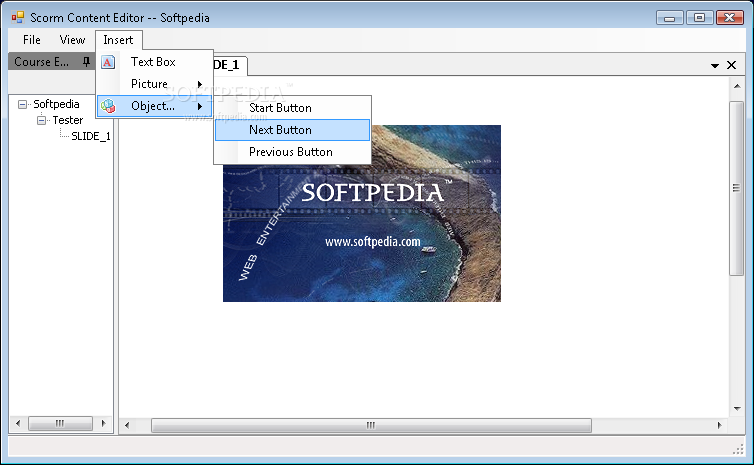Close the Scorm Content Editor window
Screen dimensions: 754x465
pyautogui.click(x=729, y=18)
